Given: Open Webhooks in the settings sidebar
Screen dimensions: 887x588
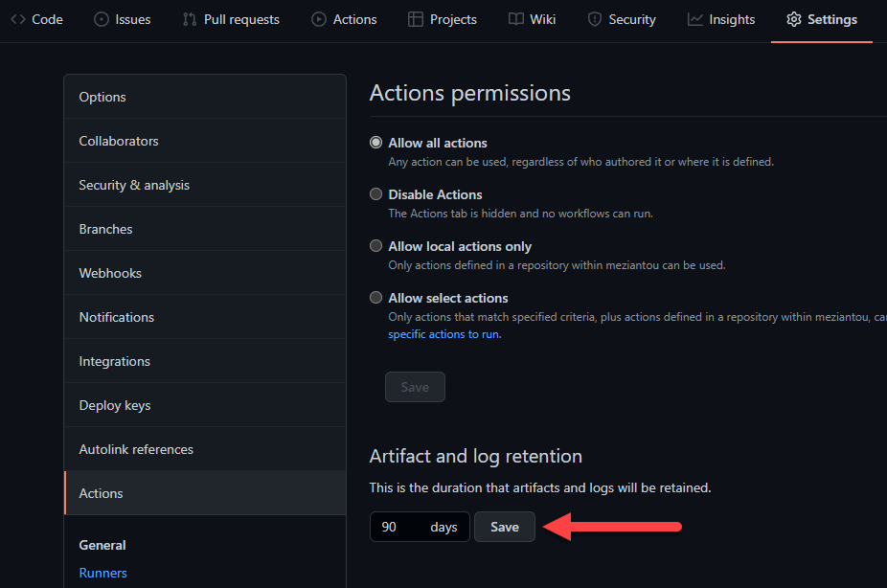Looking at the screenshot, I should (x=110, y=273).
